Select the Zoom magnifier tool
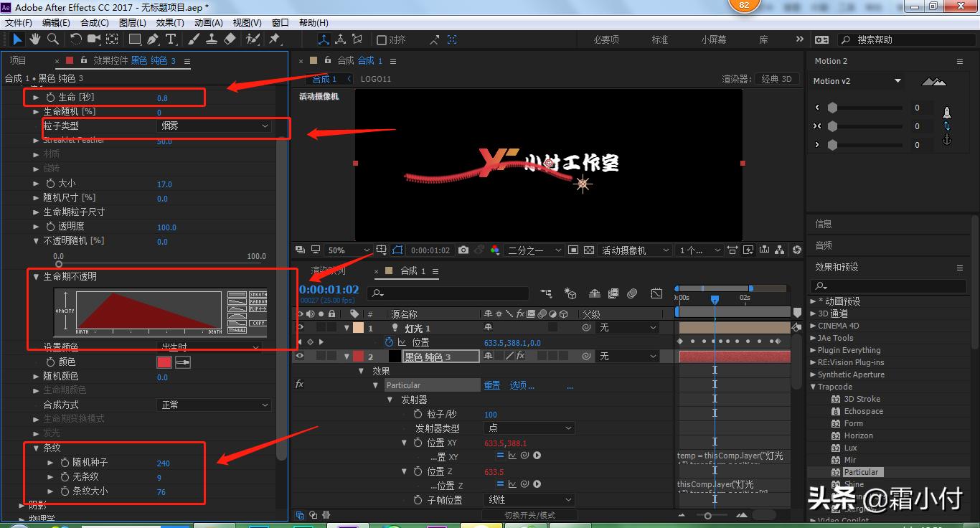This screenshot has width=980, height=528. coord(52,39)
